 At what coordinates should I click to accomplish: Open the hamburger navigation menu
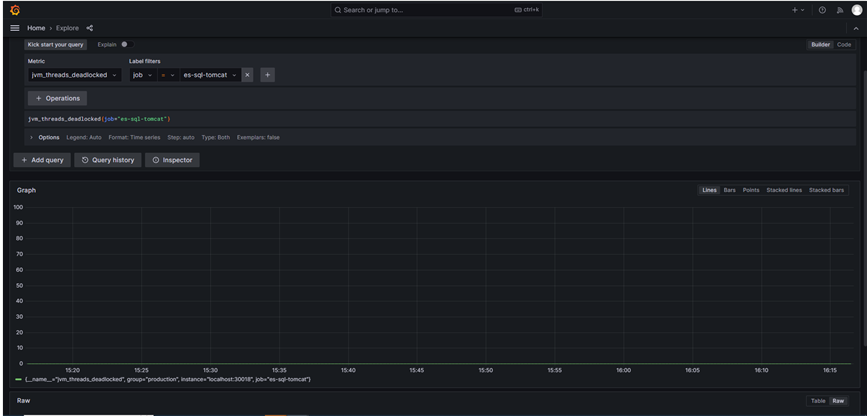pos(15,28)
